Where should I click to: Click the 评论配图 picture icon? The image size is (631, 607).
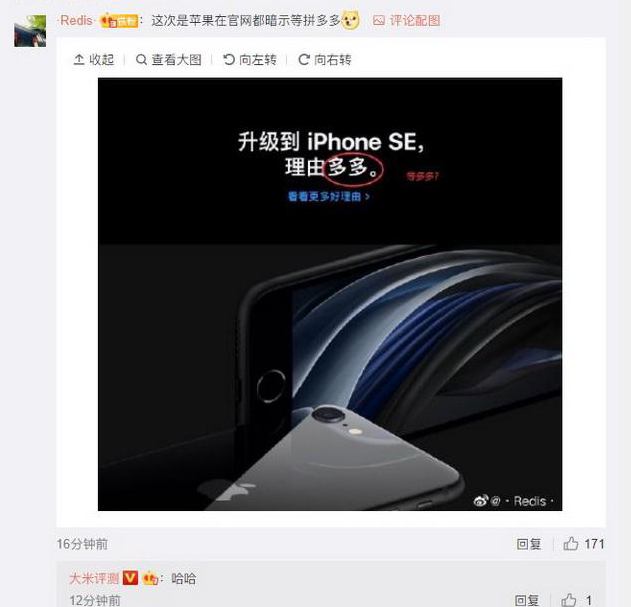(x=379, y=21)
